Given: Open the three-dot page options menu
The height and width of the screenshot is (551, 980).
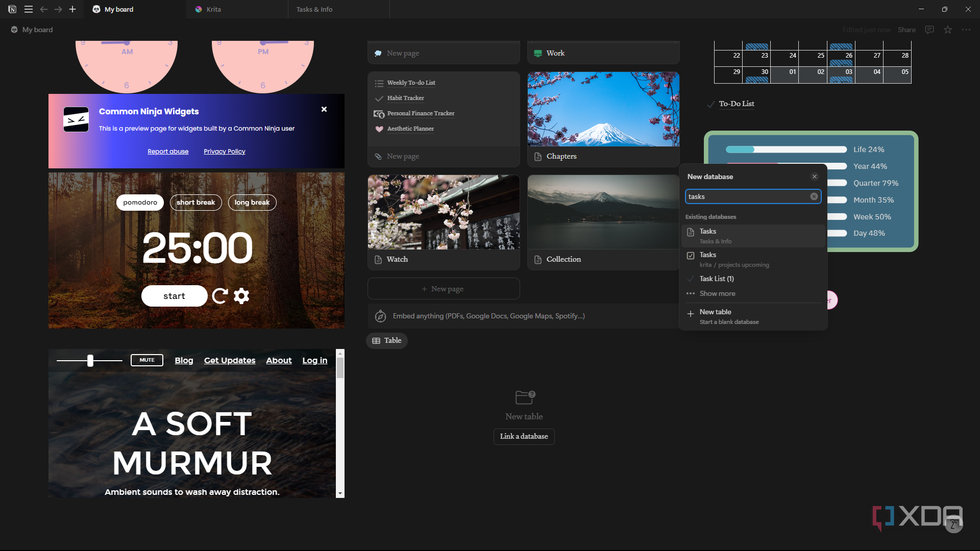Looking at the screenshot, I should 966,30.
